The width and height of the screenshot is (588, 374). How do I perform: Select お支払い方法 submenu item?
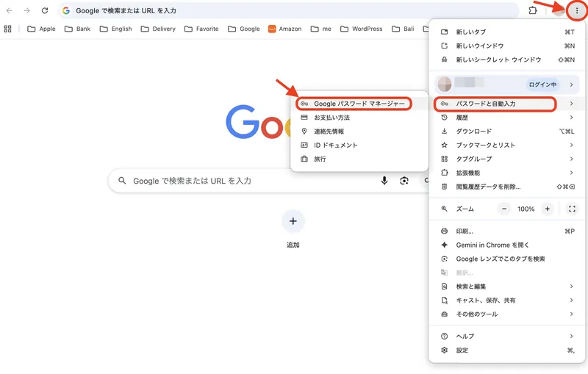click(x=359, y=118)
